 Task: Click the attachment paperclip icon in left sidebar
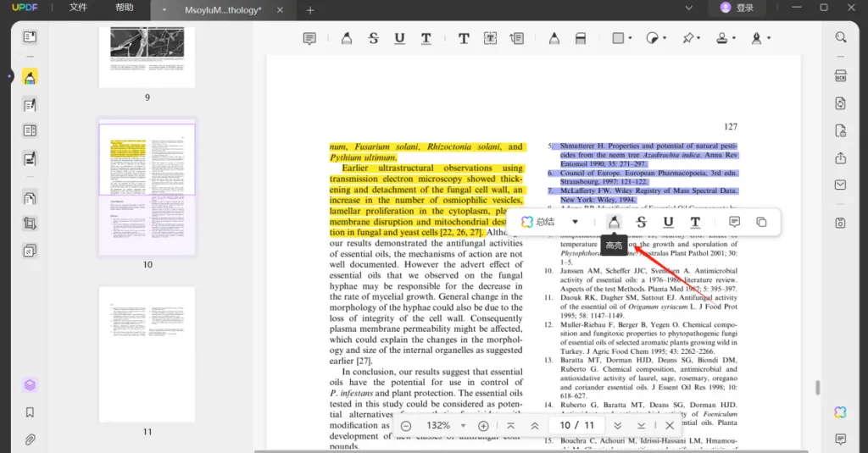coord(30,439)
